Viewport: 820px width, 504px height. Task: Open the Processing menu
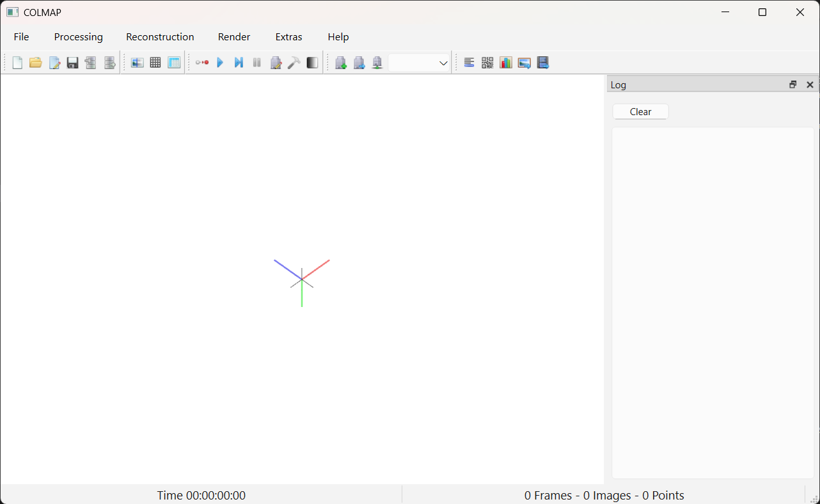coord(78,37)
